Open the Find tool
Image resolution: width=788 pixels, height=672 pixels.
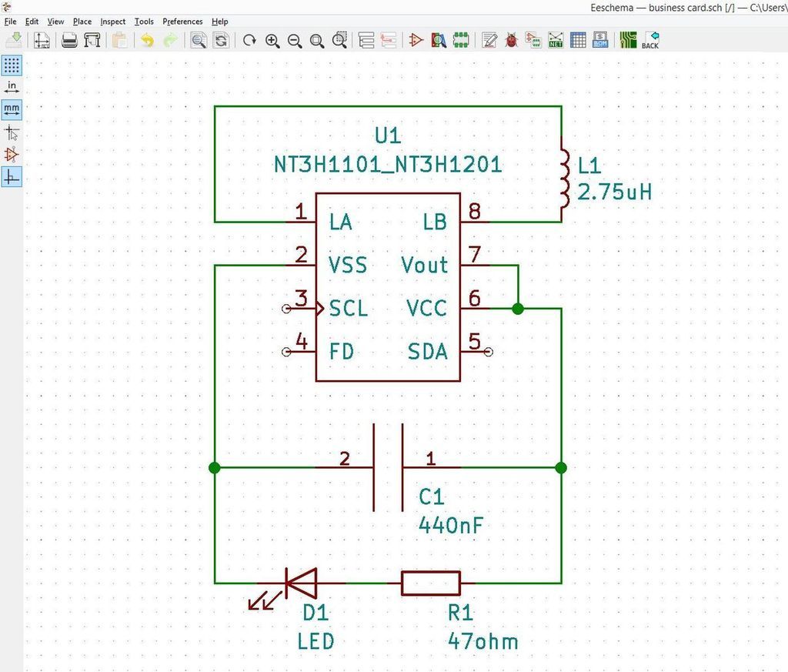199,40
